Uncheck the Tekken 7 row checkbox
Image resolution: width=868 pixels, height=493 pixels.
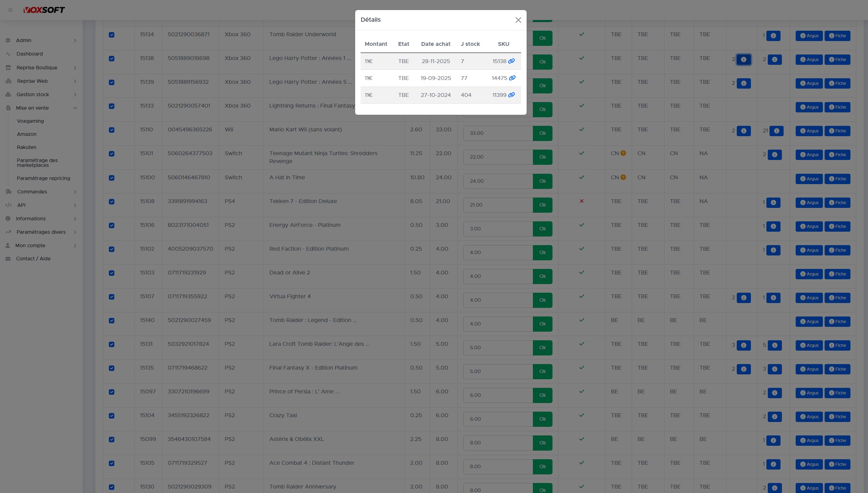112,202
